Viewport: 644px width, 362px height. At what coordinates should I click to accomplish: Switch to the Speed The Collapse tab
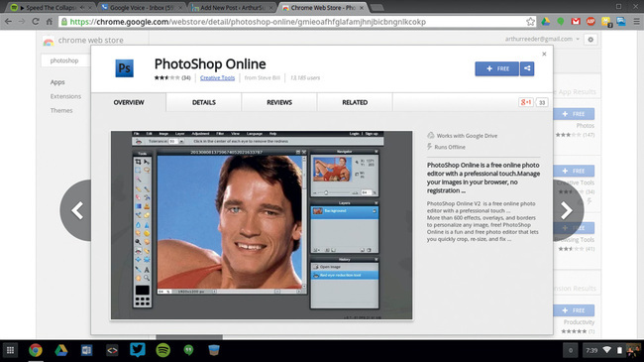coord(51,8)
